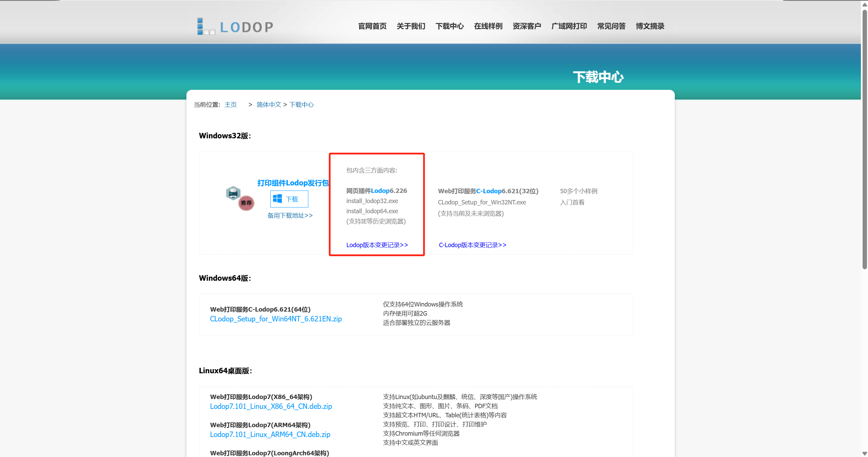The height and width of the screenshot is (457, 868).
Task: Open 官网首页 in navigation bar
Action: (372, 26)
